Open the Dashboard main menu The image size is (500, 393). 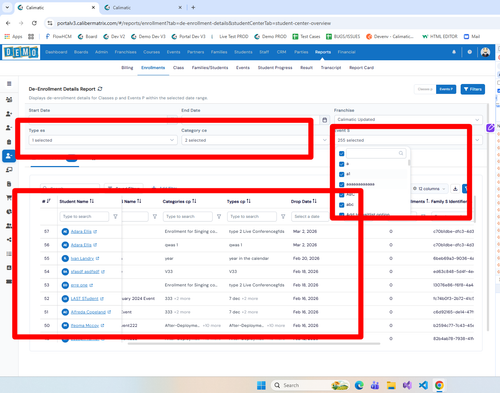56,52
